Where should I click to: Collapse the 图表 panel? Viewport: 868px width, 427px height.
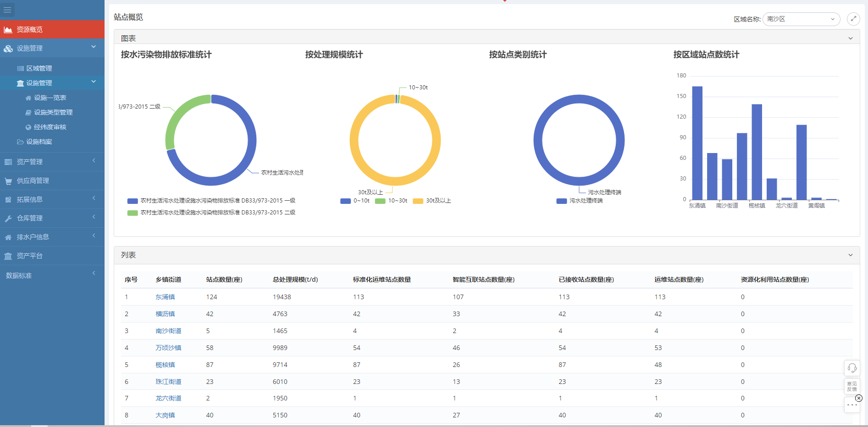850,38
